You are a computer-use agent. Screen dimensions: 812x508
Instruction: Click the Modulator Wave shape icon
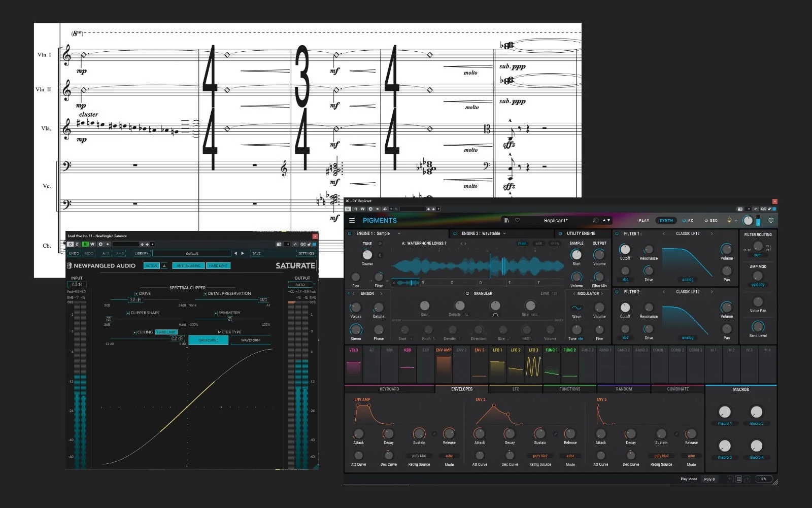tap(577, 308)
